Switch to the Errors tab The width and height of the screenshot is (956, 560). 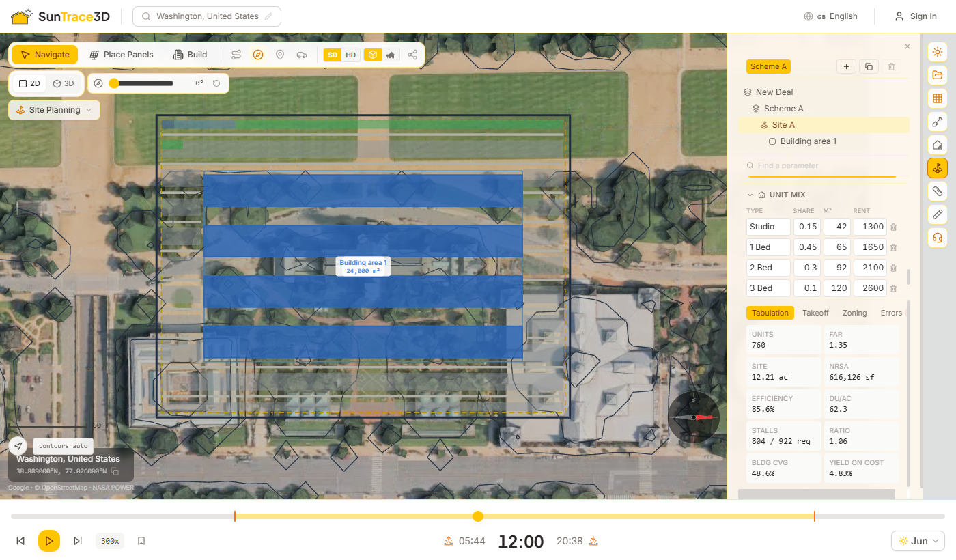click(891, 313)
